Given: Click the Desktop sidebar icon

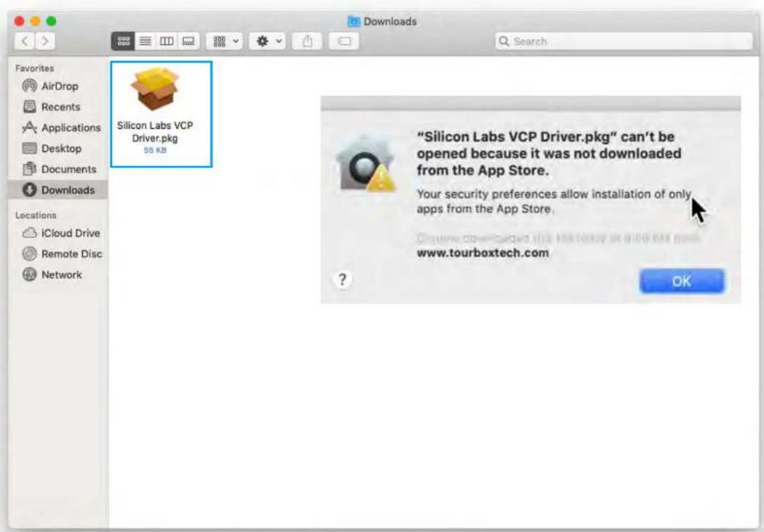Looking at the screenshot, I should coord(30,148).
